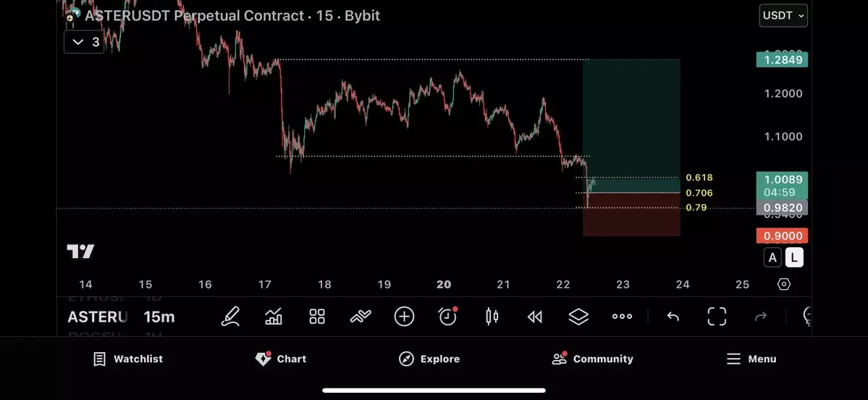The image size is (868, 400).
Task: Switch to the Explore tab
Action: pyautogui.click(x=429, y=359)
